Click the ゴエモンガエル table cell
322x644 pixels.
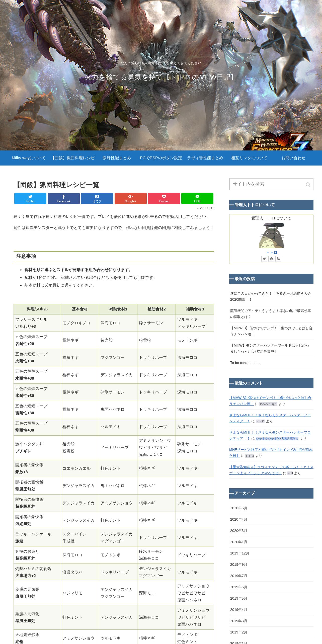[80, 468]
